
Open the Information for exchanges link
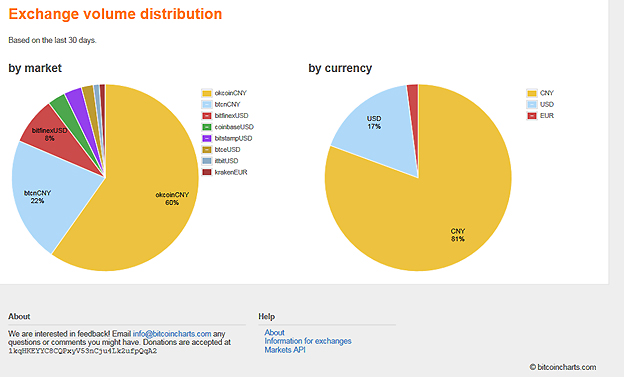coord(308,341)
